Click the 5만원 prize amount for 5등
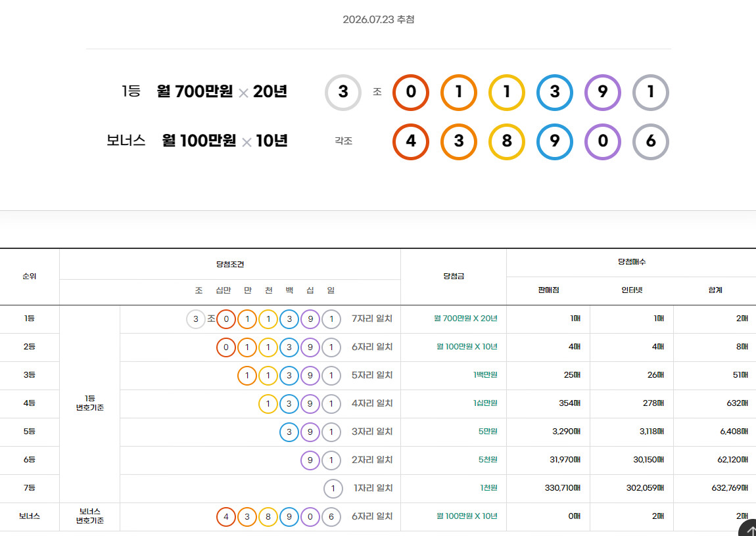This screenshot has width=756, height=536. coord(488,431)
